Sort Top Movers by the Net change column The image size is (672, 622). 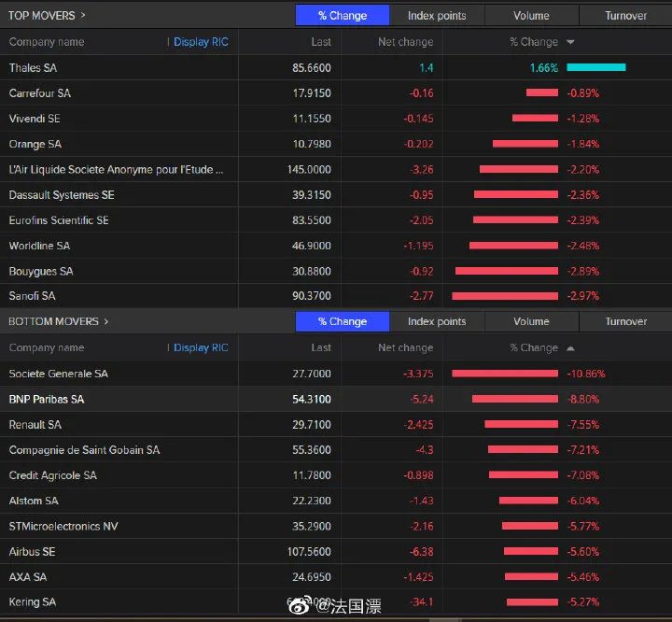click(x=405, y=42)
